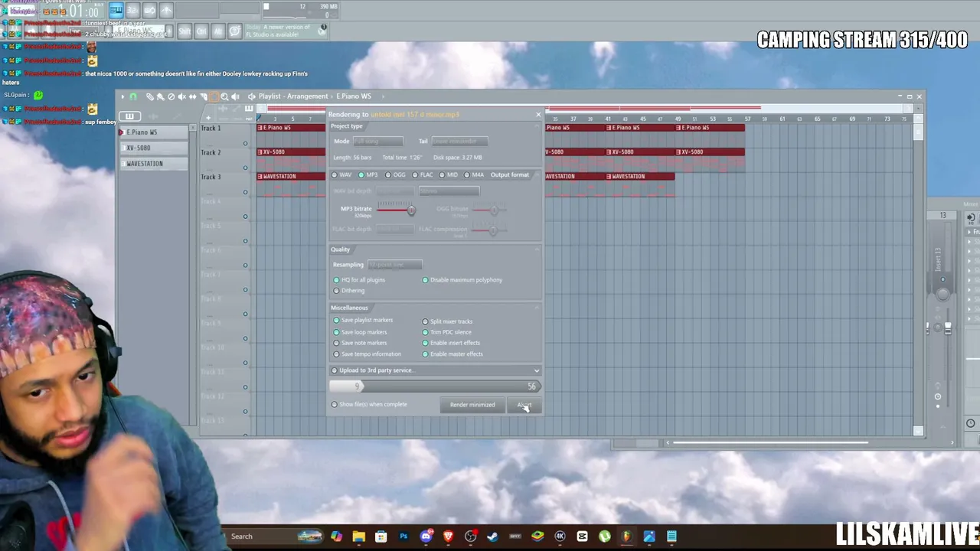Open FL Studio from the taskbar
Screen dimensions: 980x551
click(626, 536)
